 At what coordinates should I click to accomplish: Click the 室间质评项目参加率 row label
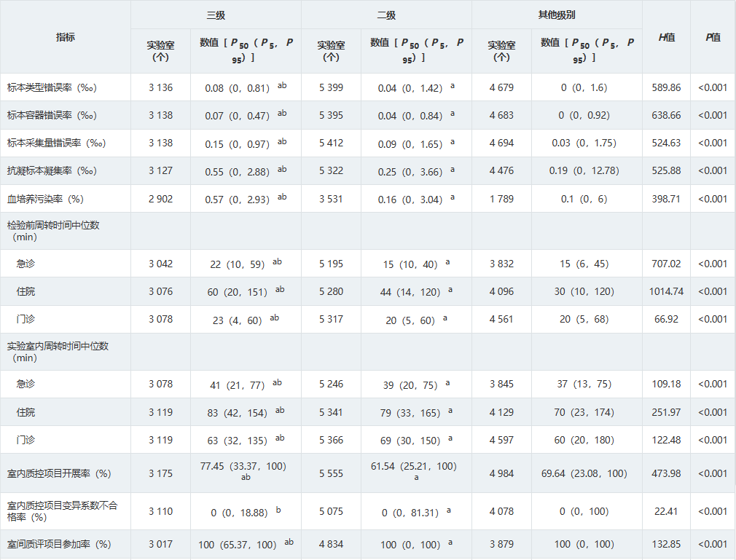[59, 544]
